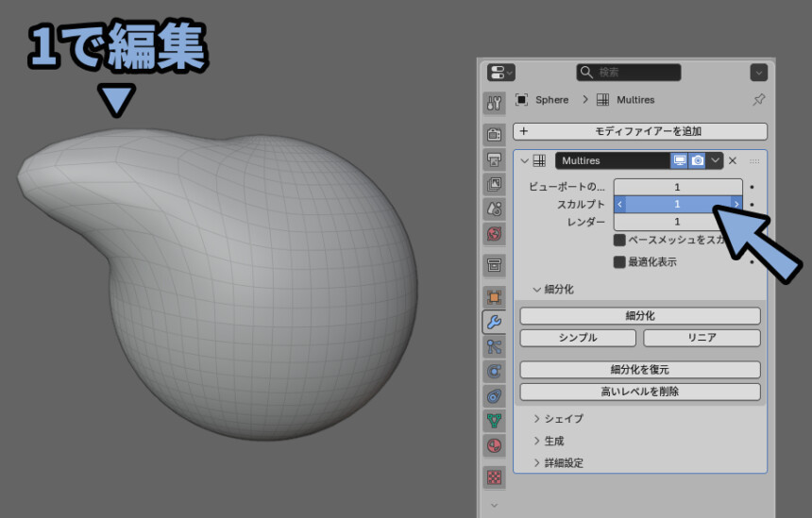
Task: Toggle Multires viewport display icon
Action: tap(680, 161)
